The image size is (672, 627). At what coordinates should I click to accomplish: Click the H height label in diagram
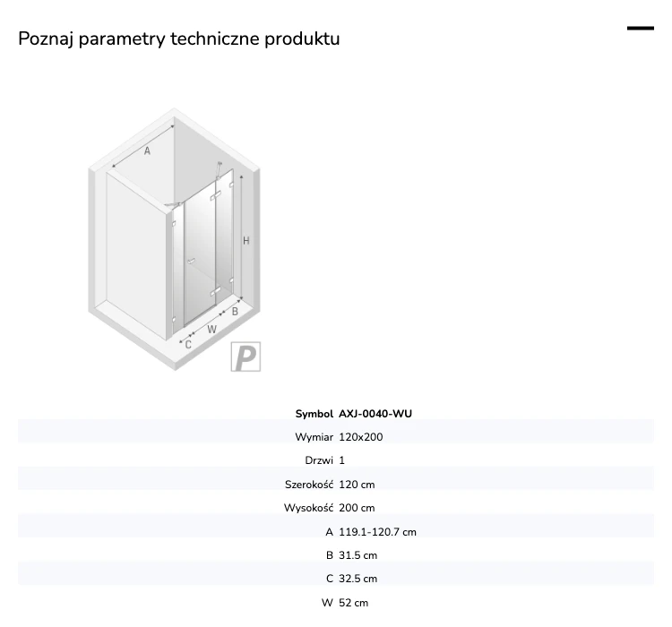point(246,241)
